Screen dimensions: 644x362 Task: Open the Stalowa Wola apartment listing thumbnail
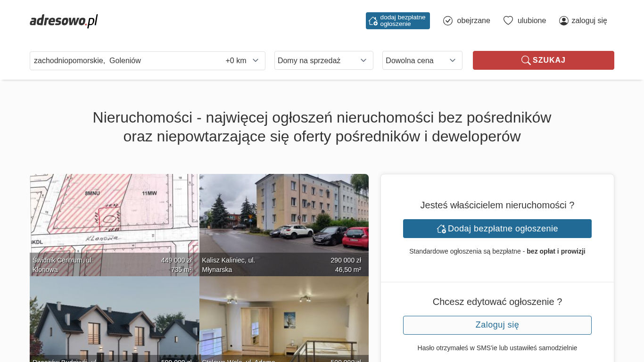click(284, 319)
